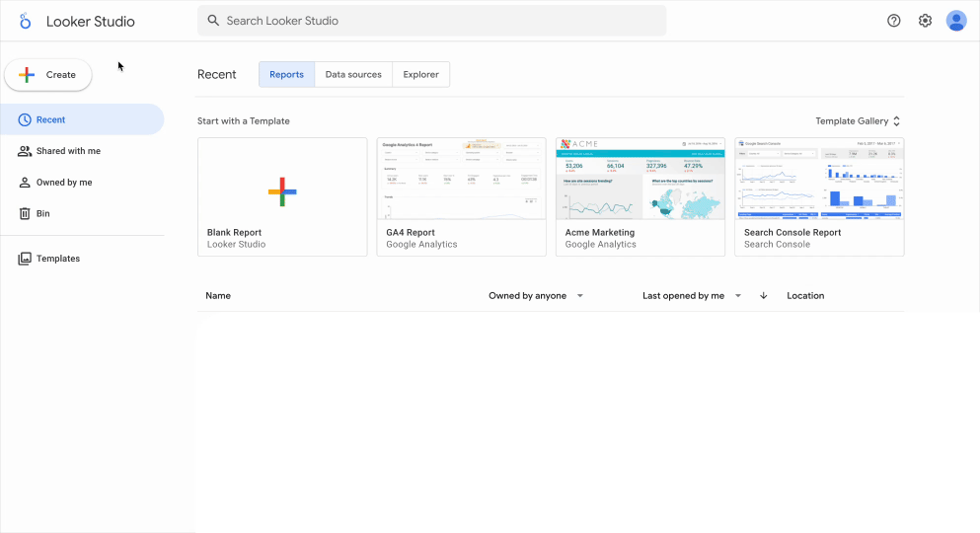
Task: Open the Search Console Report template thumbnail
Action: pos(819,179)
